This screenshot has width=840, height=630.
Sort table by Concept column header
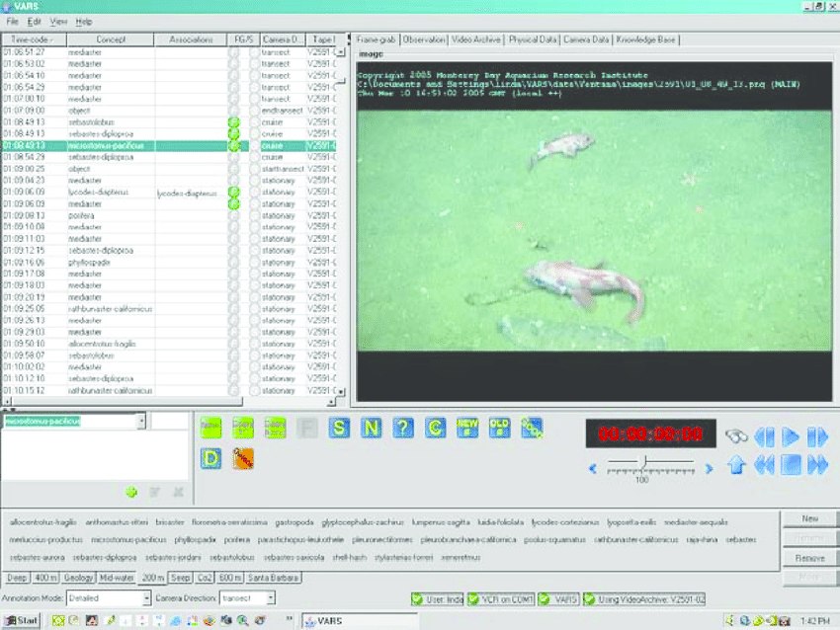pos(111,39)
